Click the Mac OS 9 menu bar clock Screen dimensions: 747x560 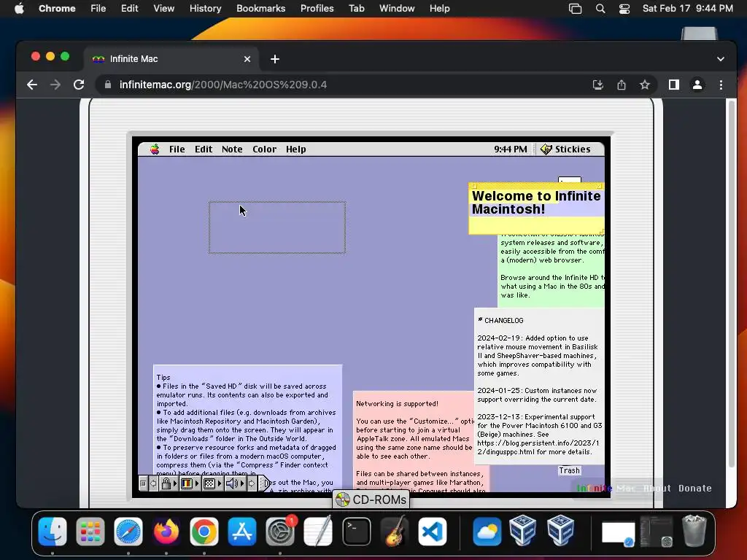click(510, 149)
